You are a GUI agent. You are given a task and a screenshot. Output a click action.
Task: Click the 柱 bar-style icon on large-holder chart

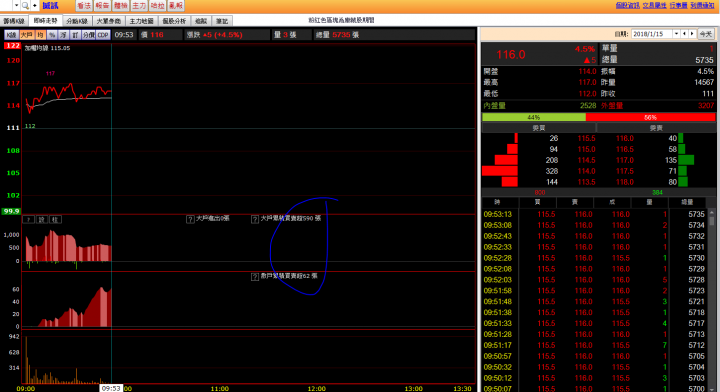click(55, 219)
